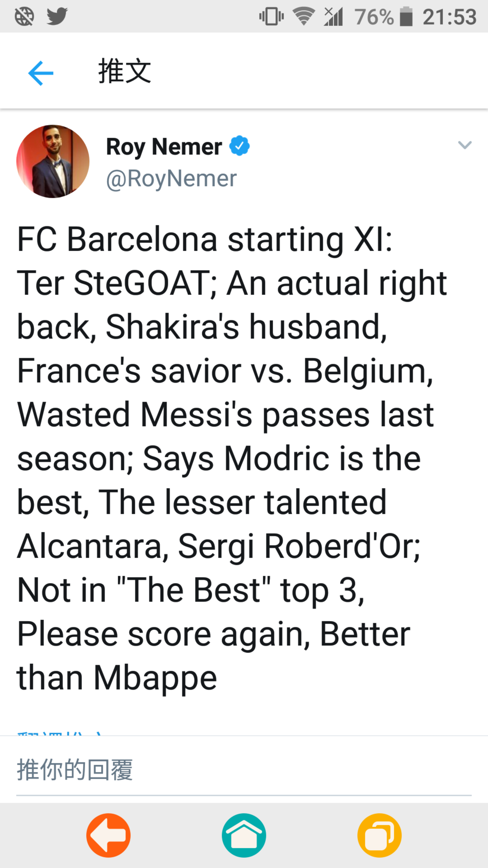Tap the blue back arrow beside 推文

tap(41, 73)
